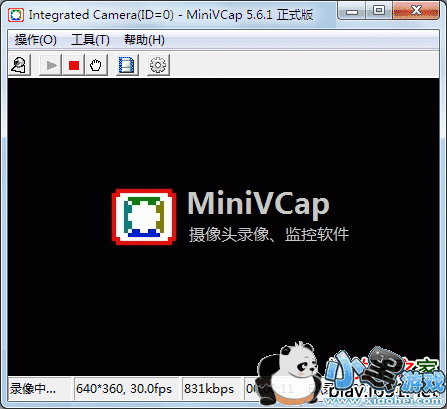
Task: Select the hand pause tool icon
Action: click(96, 65)
